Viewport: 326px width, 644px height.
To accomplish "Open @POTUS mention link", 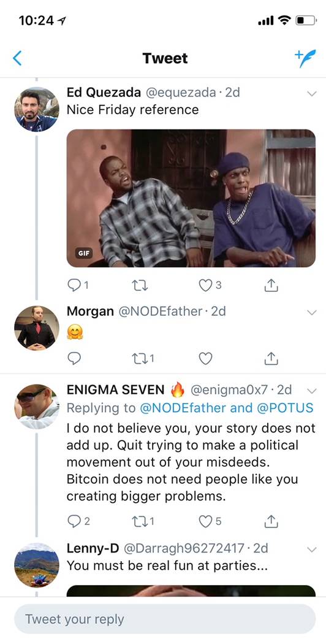I will pos(285,407).
